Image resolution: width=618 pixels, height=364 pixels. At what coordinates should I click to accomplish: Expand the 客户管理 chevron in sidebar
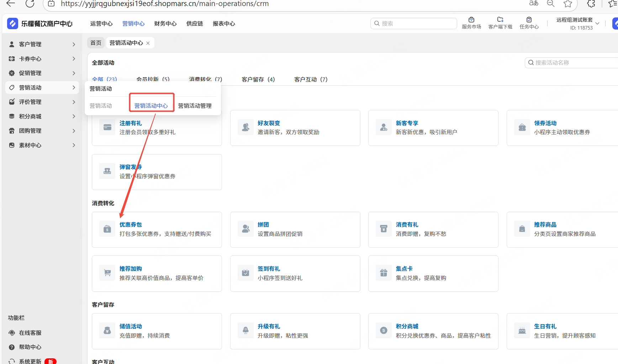pyautogui.click(x=74, y=44)
